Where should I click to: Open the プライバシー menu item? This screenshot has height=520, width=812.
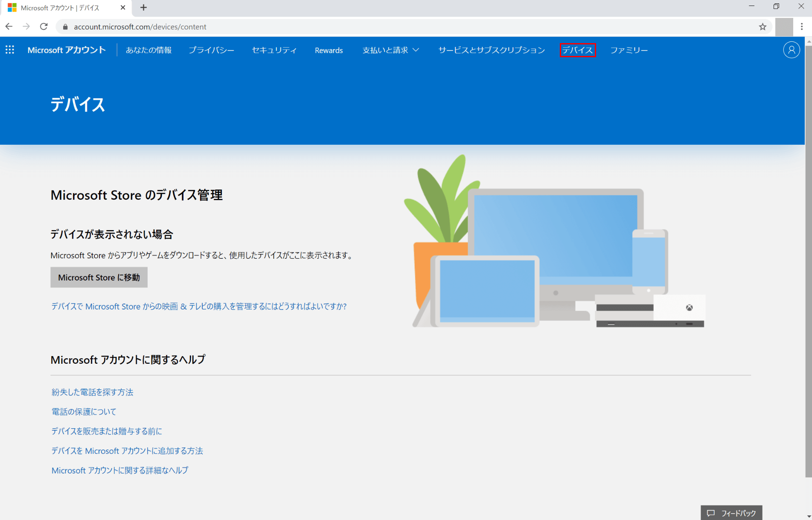point(211,50)
